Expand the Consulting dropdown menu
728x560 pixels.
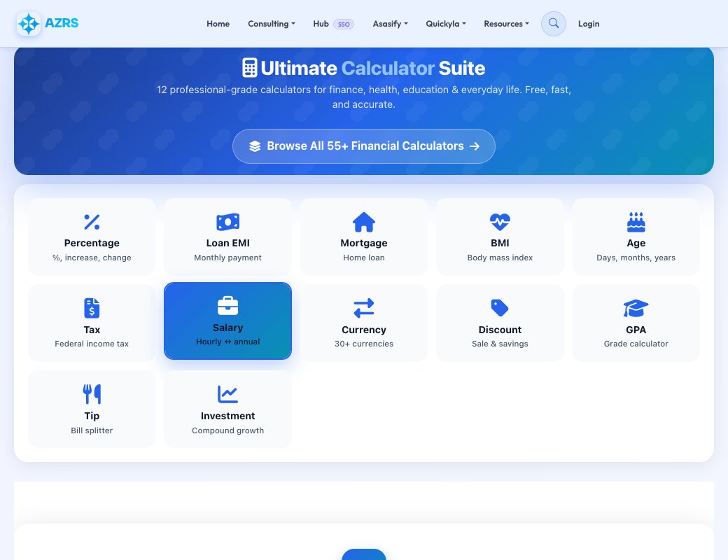271,24
